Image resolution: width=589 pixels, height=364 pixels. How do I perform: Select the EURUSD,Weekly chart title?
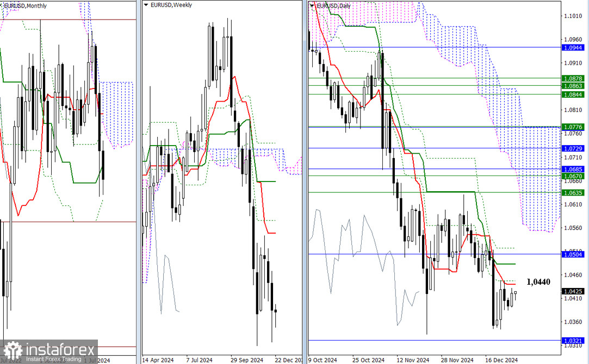coord(171,5)
